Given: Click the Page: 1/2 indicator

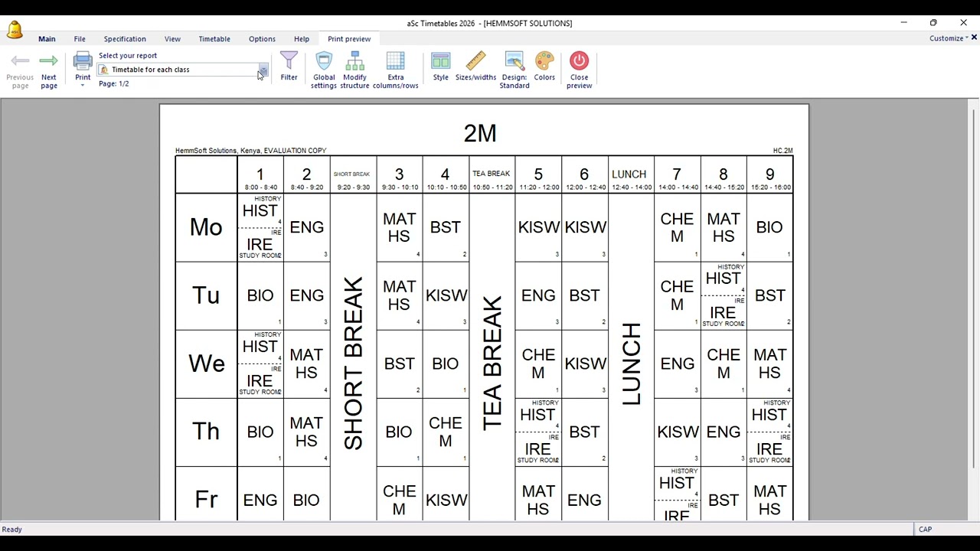Looking at the screenshot, I should tap(114, 83).
